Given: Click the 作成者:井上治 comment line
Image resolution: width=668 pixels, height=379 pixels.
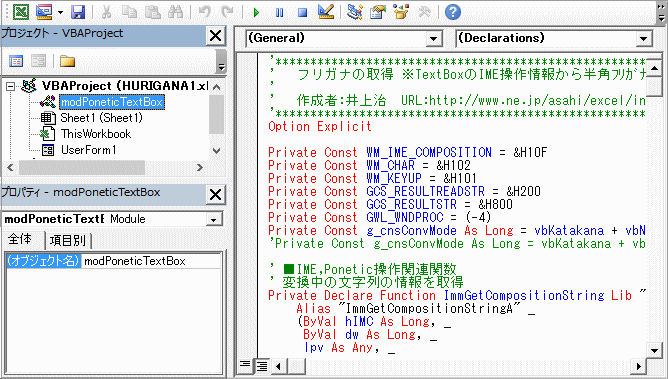Looking at the screenshot, I should pos(457,100).
